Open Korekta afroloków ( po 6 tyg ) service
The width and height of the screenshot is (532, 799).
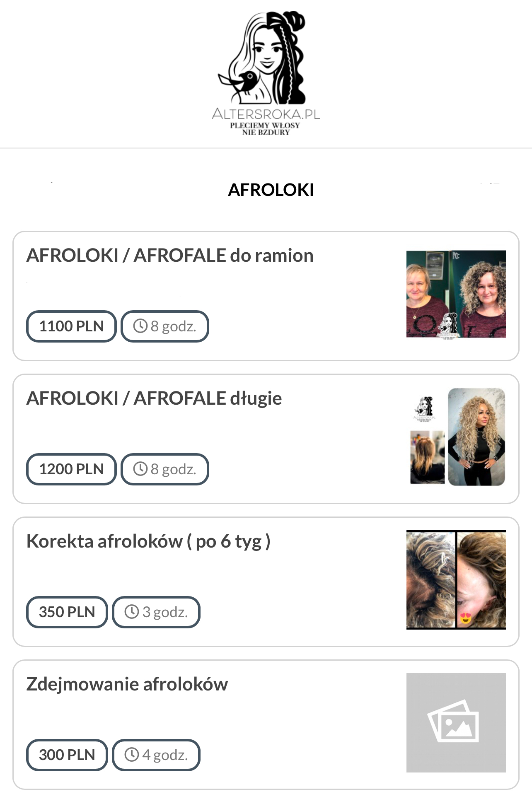click(148, 541)
